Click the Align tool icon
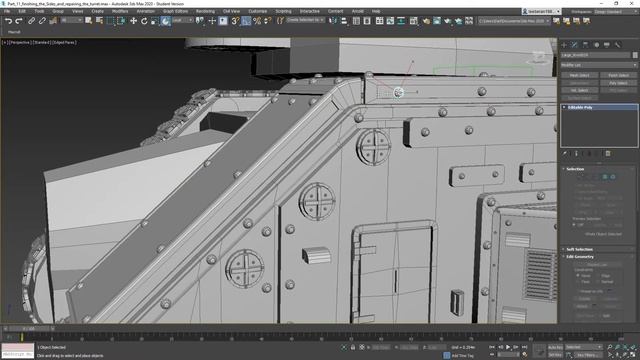This screenshot has height=360, width=640. pos(344,21)
